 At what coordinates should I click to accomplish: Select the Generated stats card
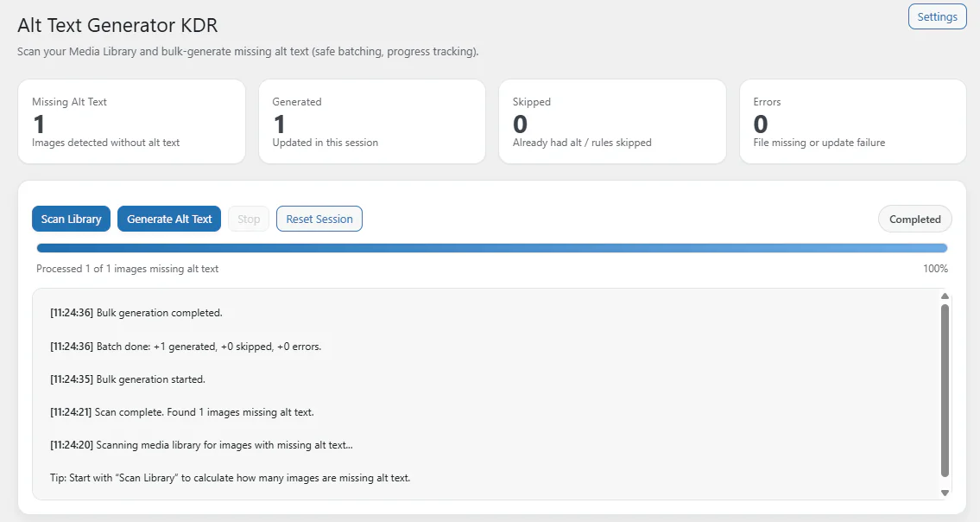click(x=371, y=122)
